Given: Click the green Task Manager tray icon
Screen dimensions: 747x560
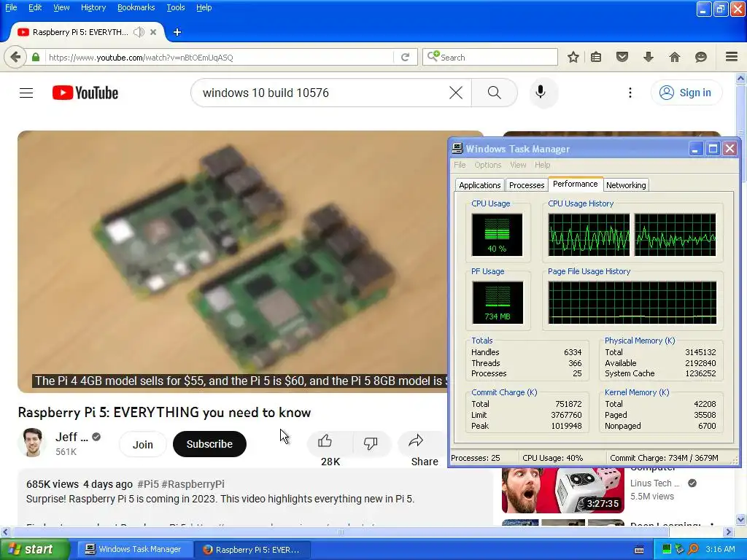Looking at the screenshot, I should click(x=667, y=549).
